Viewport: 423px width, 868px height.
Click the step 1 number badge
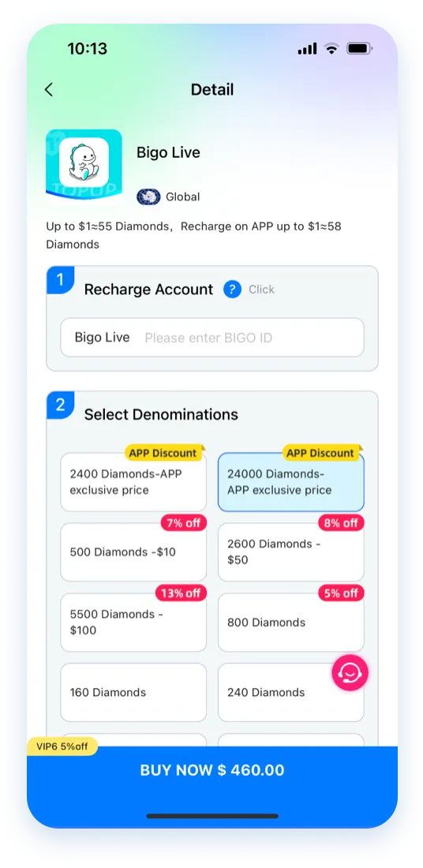60,279
